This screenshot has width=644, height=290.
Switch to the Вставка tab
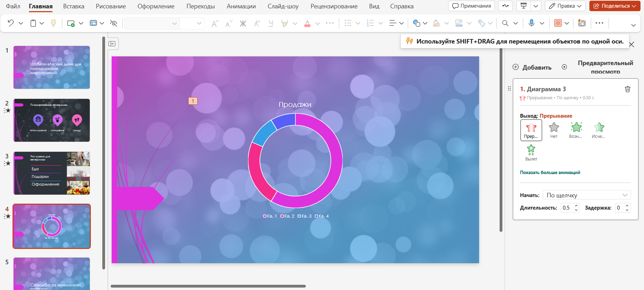pos(74,6)
